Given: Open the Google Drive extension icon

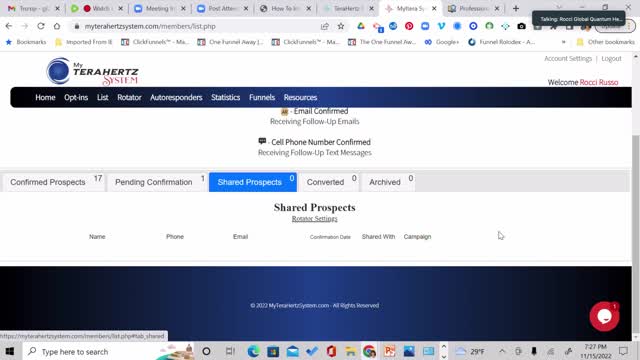Looking at the screenshot, I should [x=361, y=26].
